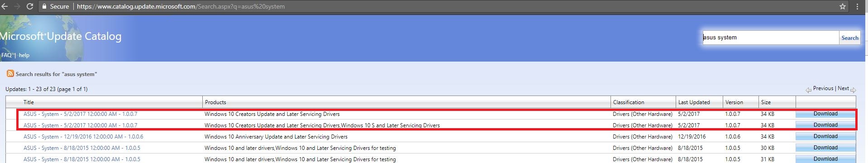Click the Version column cell '1.0.0.6'
The height and width of the screenshot is (163, 868).
point(733,137)
